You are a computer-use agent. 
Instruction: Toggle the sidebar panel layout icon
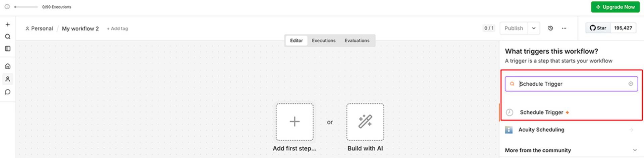point(7,49)
